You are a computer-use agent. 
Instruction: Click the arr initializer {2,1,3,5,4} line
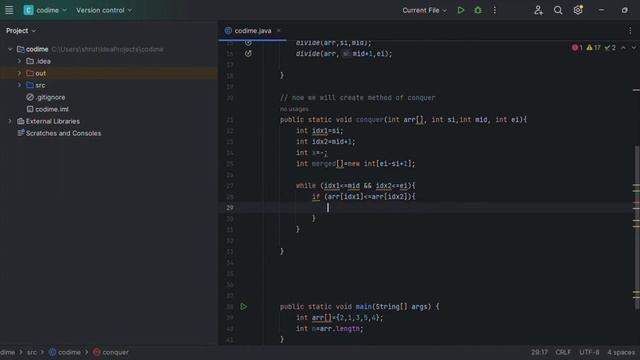coord(340,318)
